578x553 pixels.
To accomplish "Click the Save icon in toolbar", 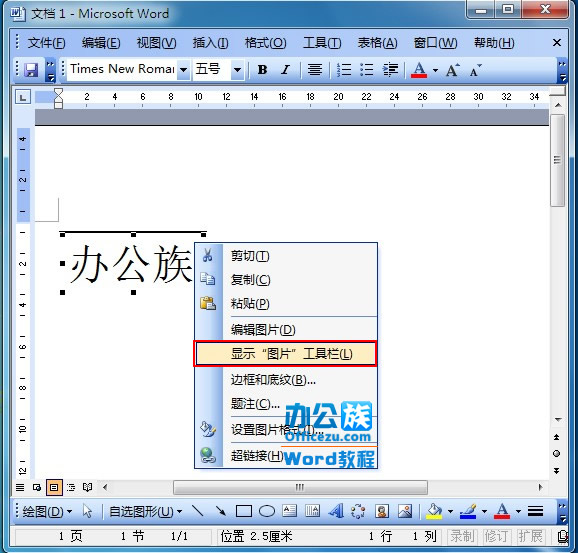I will (31, 69).
